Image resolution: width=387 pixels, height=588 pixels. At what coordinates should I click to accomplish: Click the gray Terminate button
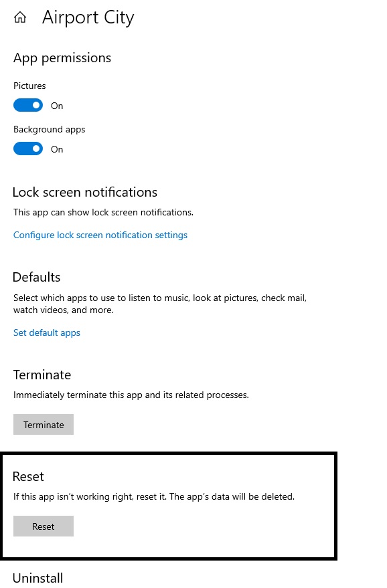pyautogui.click(x=44, y=425)
